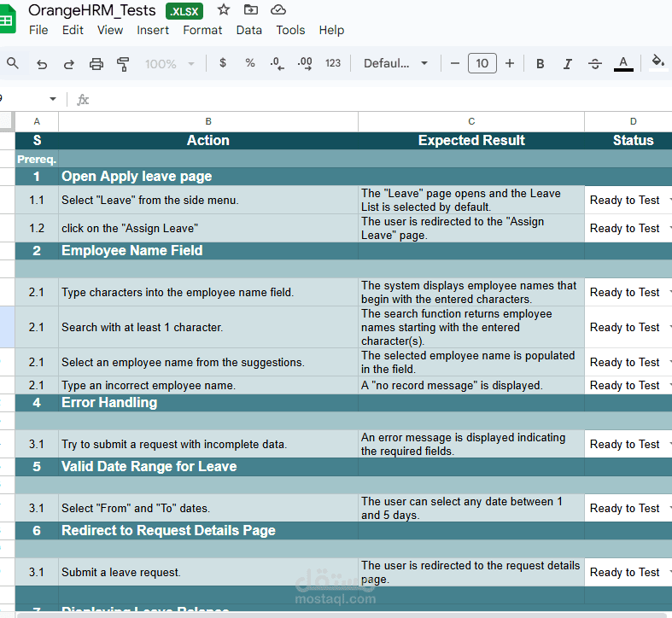Screen dimensions: 672x618
Task: Select column D header
Action: click(x=628, y=121)
